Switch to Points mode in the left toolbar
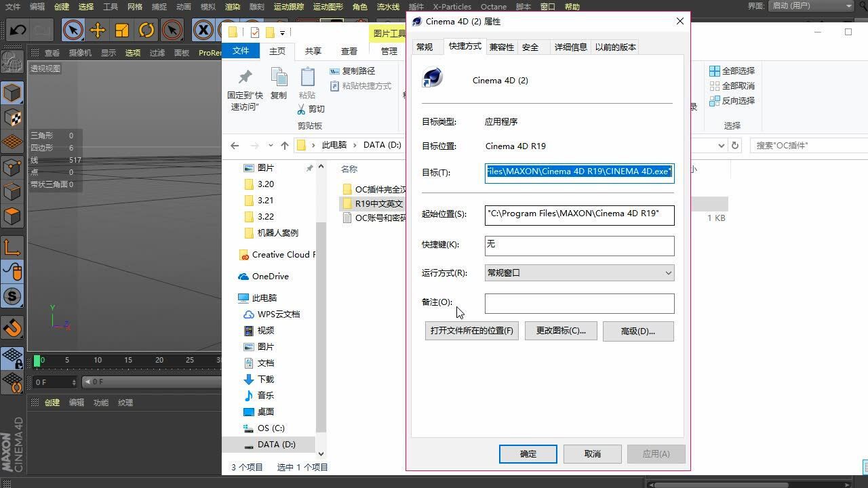The width and height of the screenshot is (868, 488). (12, 165)
